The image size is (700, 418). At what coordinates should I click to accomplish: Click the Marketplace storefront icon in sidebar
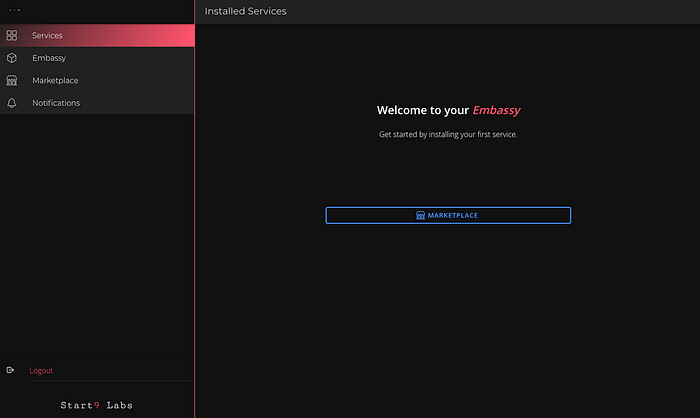pos(12,80)
